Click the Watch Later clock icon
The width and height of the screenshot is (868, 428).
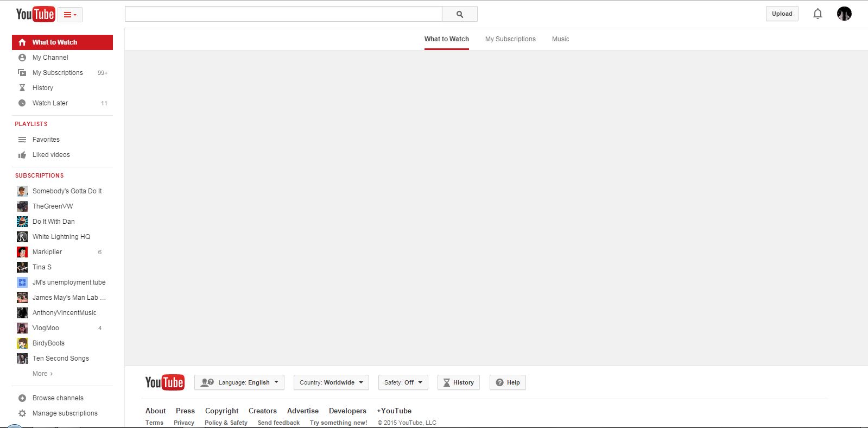point(22,103)
